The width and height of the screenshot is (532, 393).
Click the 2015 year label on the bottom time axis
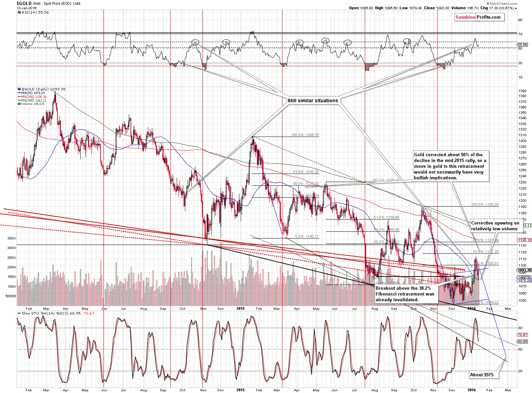tap(240, 390)
